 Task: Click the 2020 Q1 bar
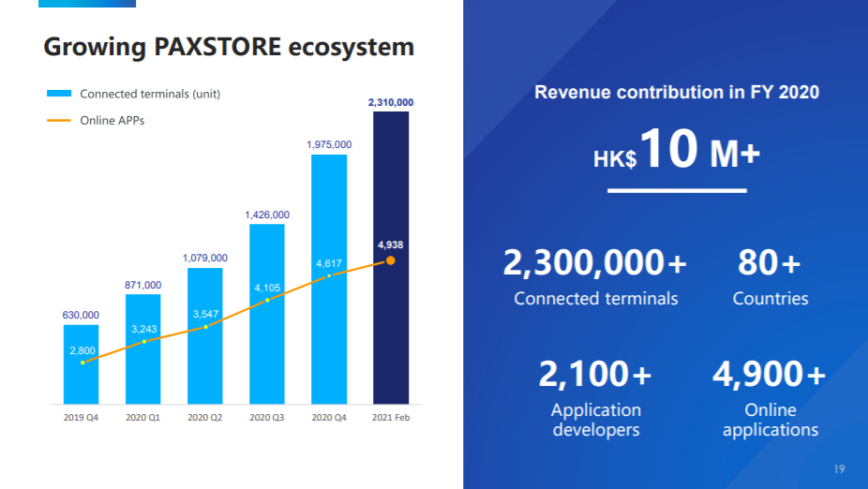(x=142, y=349)
